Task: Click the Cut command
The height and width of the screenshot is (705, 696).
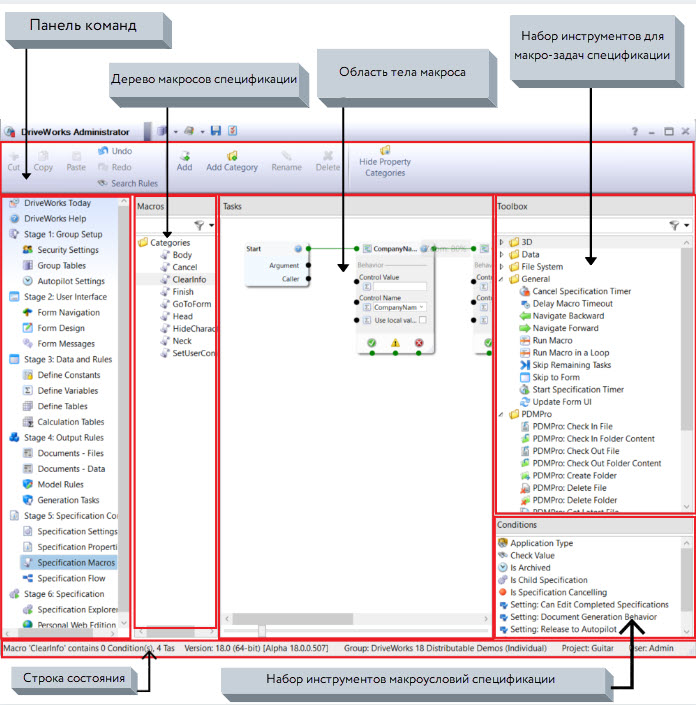Action: point(13,161)
